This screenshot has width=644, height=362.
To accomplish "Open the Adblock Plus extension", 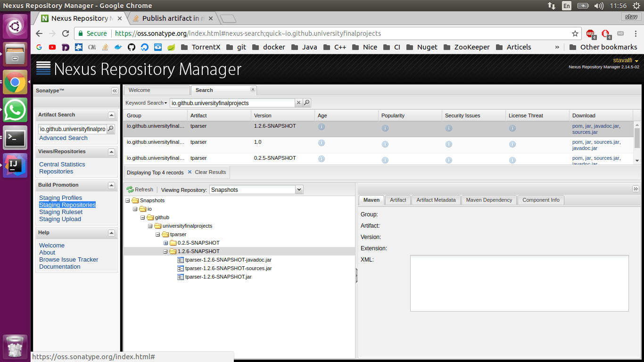I will (x=590, y=33).
